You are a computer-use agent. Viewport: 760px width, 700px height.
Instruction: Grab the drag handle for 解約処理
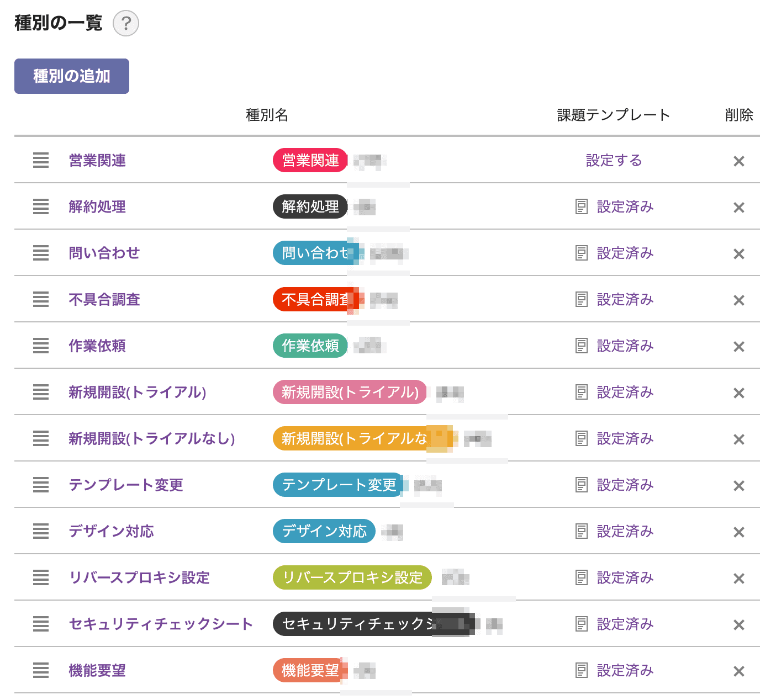click(x=41, y=207)
